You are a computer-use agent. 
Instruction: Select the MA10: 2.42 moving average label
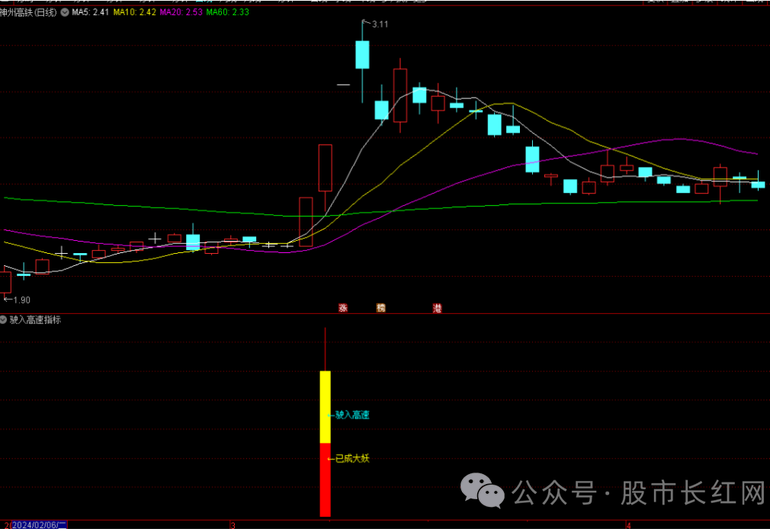coord(134,12)
